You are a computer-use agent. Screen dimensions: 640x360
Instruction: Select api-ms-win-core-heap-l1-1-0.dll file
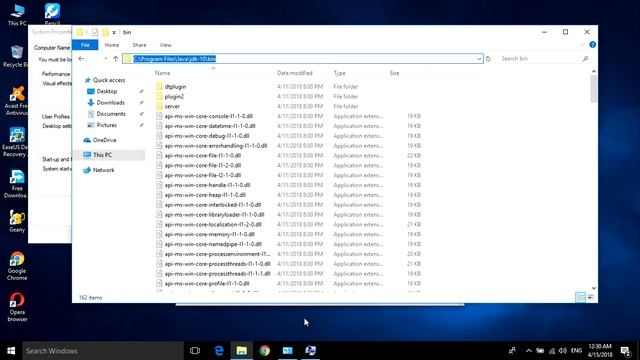click(205, 195)
